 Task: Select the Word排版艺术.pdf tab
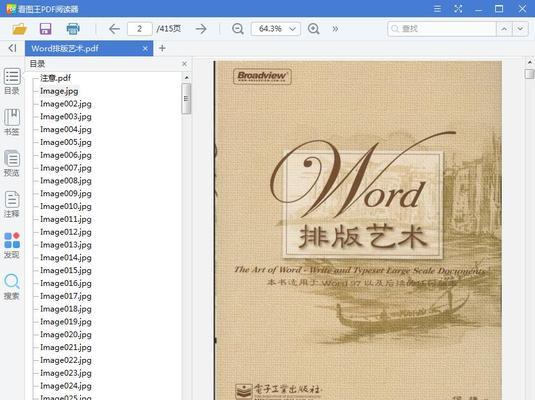[89, 48]
